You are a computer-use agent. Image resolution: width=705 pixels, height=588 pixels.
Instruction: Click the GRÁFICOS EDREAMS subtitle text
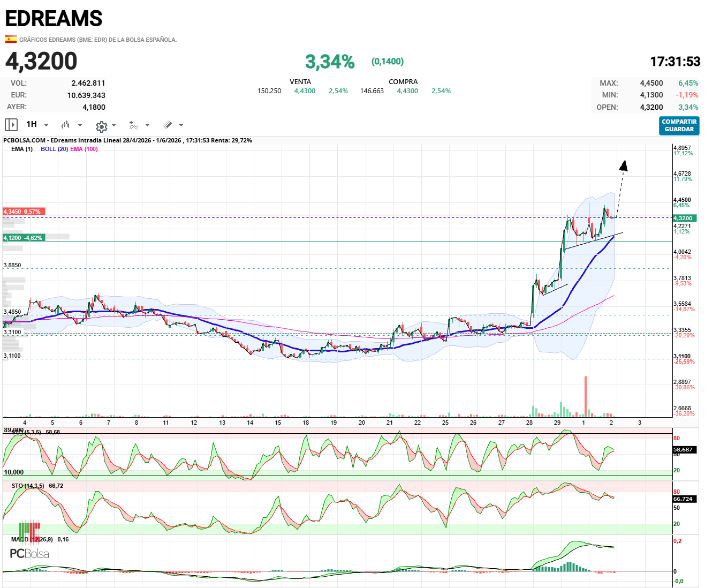[98, 40]
